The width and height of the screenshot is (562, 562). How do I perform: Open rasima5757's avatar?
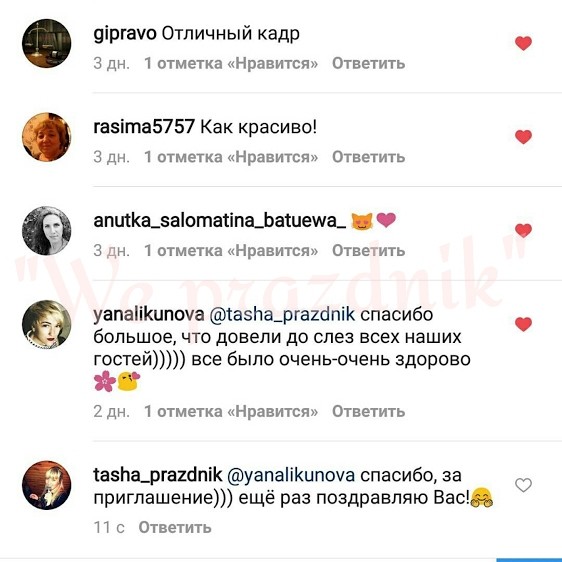[x=47, y=137]
